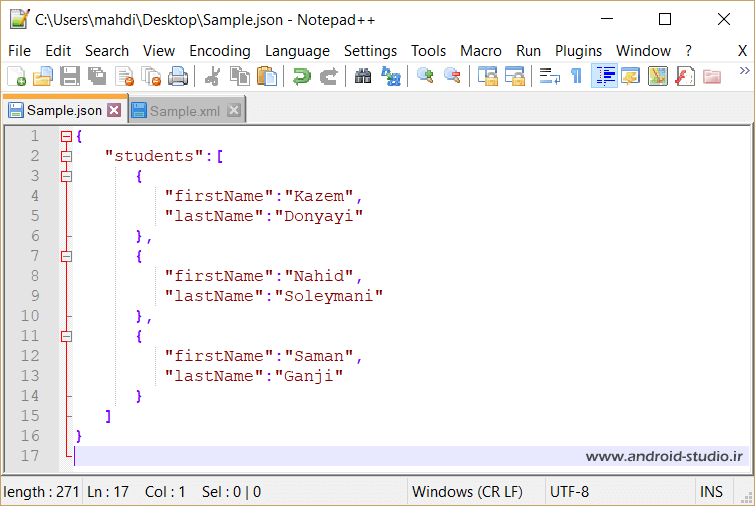Click the New file toolbar icon

click(x=17, y=77)
